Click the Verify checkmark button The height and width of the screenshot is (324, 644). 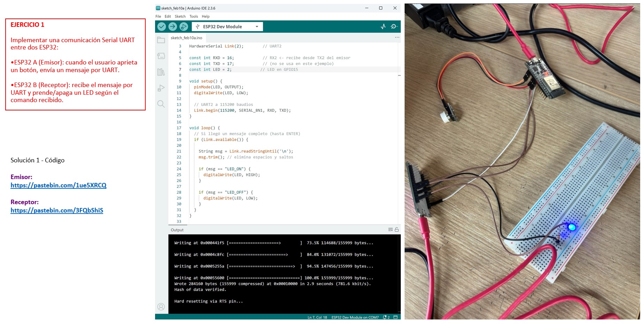click(161, 26)
